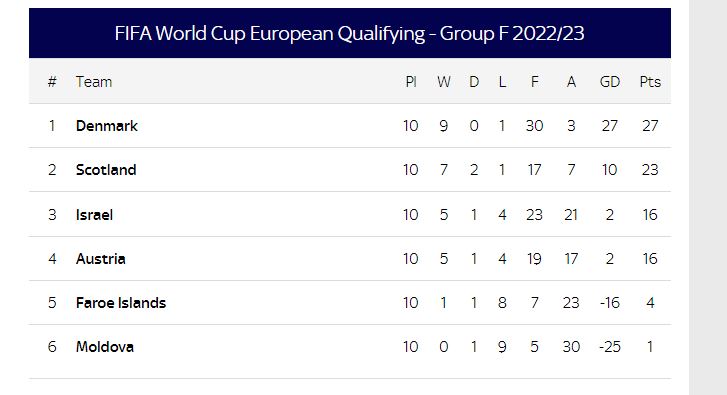Click the GD column header
The height and width of the screenshot is (395, 727).
pyautogui.click(x=610, y=82)
